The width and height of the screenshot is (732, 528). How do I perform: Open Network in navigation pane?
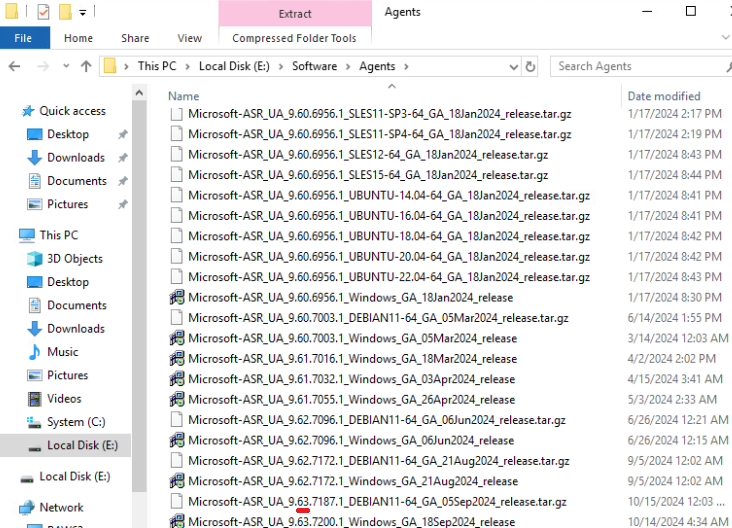(x=61, y=507)
